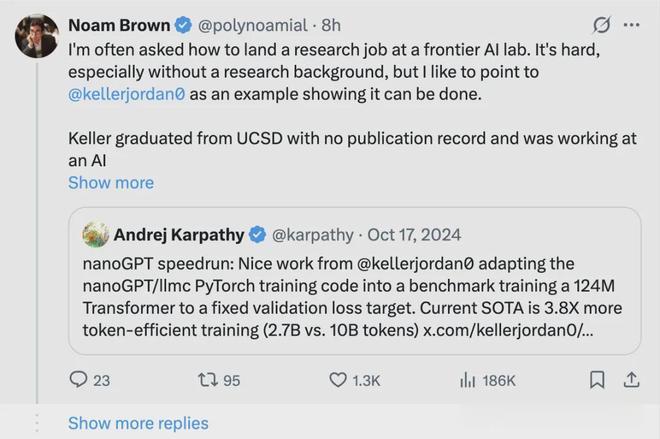Open the three-dot more options menu
The width and height of the screenshot is (660, 439).
[x=631, y=24]
